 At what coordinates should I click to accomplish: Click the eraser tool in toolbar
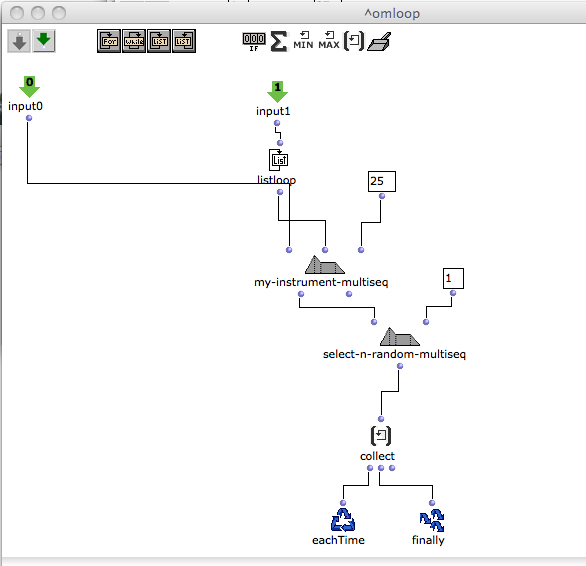click(379, 41)
